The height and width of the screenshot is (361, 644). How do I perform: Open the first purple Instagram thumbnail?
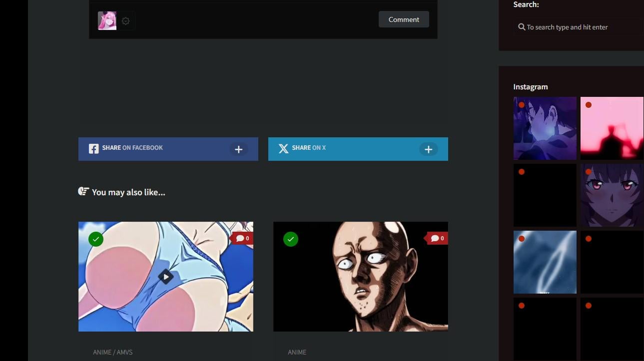pos(545,128)
